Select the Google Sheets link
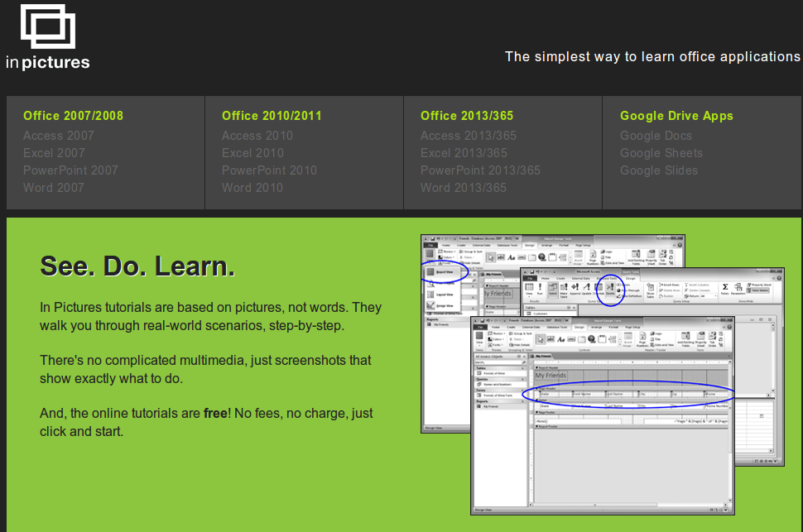This screenshot has width=803, height=532. (661, 153)
